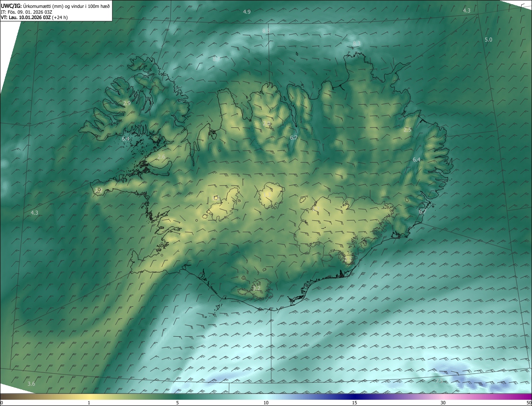This screenshot has width=532, height=406.
Task: Pick the light cyan color above 10
Action: pyautogui.click(x=266, y=396)
